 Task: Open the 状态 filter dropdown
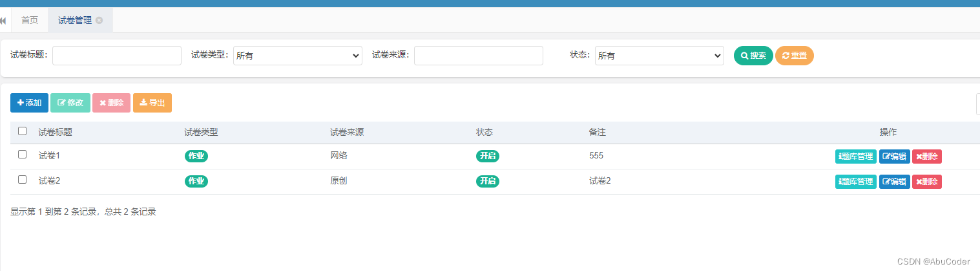(660, 56)
